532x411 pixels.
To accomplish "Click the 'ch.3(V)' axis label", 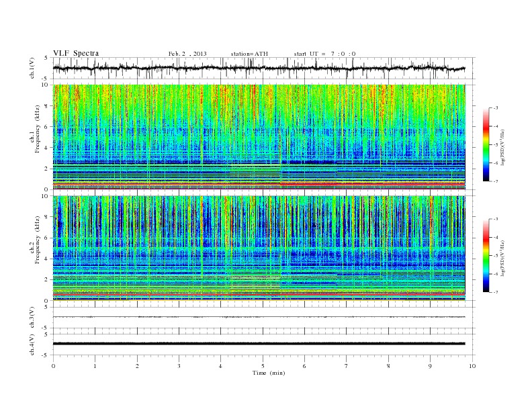I will [32, 318].
